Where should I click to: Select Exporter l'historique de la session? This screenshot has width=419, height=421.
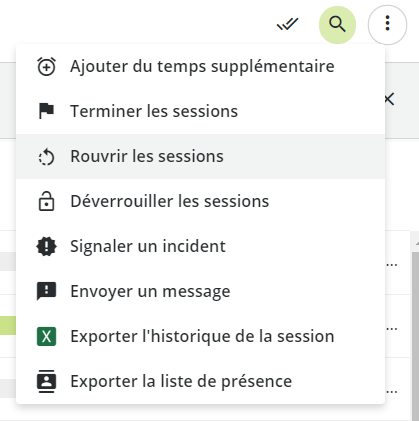(200, 336)
